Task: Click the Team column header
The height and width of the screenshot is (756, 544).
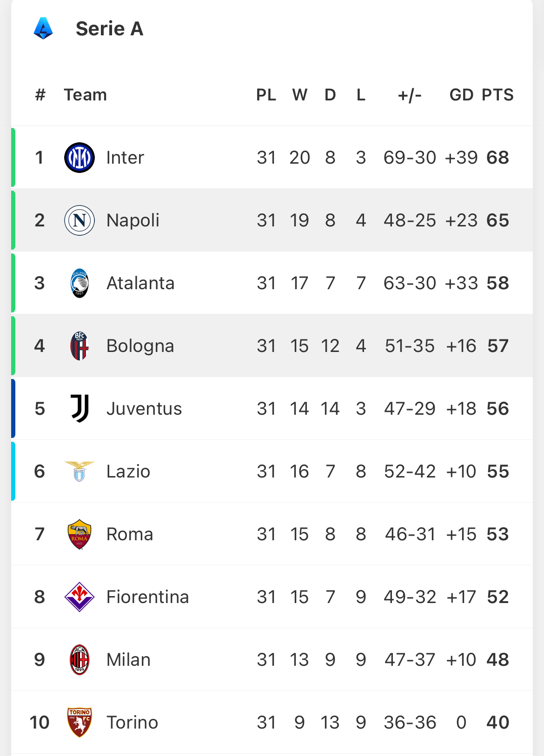Action: 85,95
